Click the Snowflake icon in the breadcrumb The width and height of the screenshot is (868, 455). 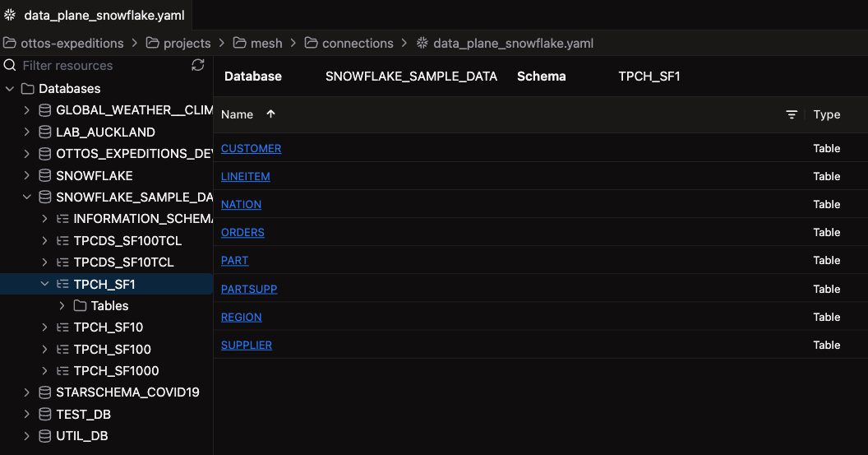click(x=422, y=43)
